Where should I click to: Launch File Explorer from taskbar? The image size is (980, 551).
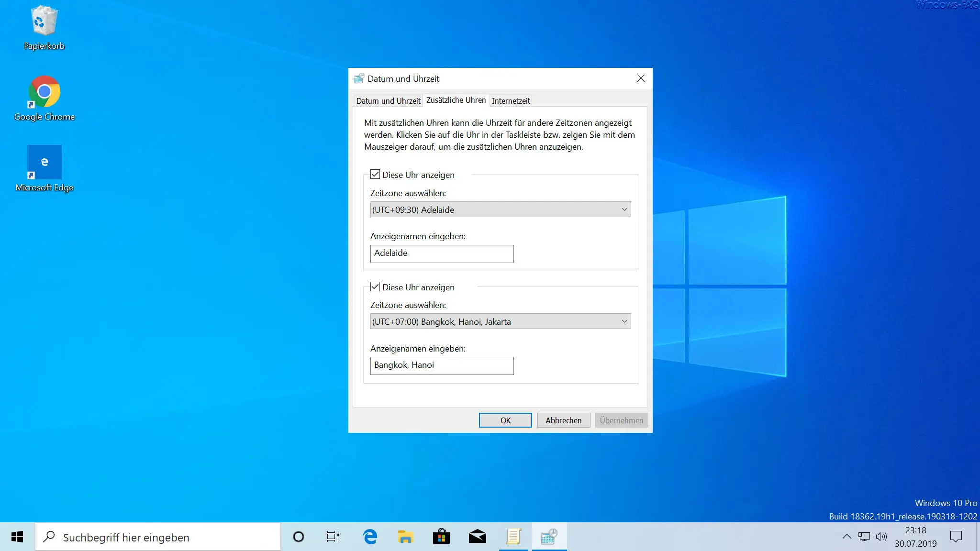click(x=405, y=537)
